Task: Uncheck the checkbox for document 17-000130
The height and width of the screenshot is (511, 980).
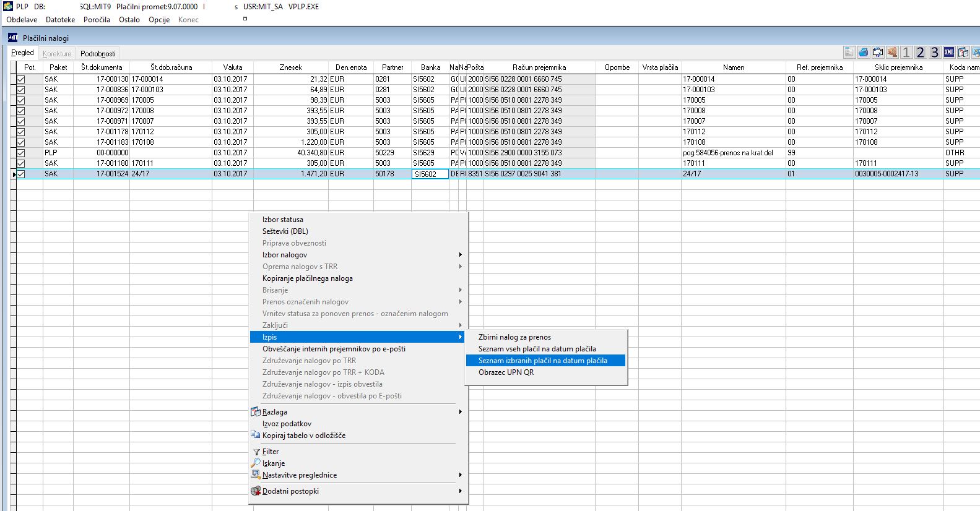Action: click(20, 79)
